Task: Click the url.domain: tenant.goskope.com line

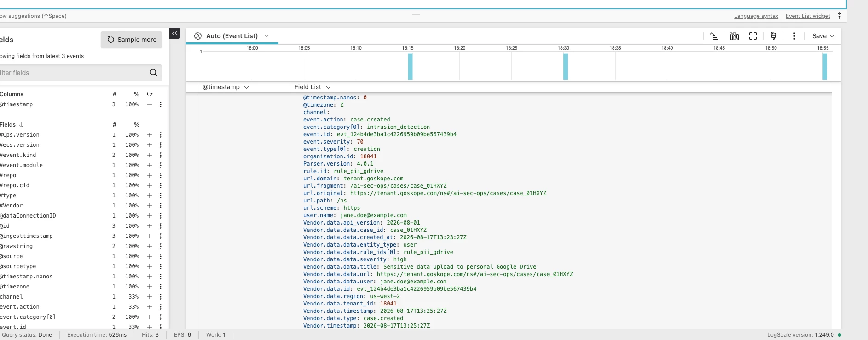Action: (353, 179)
